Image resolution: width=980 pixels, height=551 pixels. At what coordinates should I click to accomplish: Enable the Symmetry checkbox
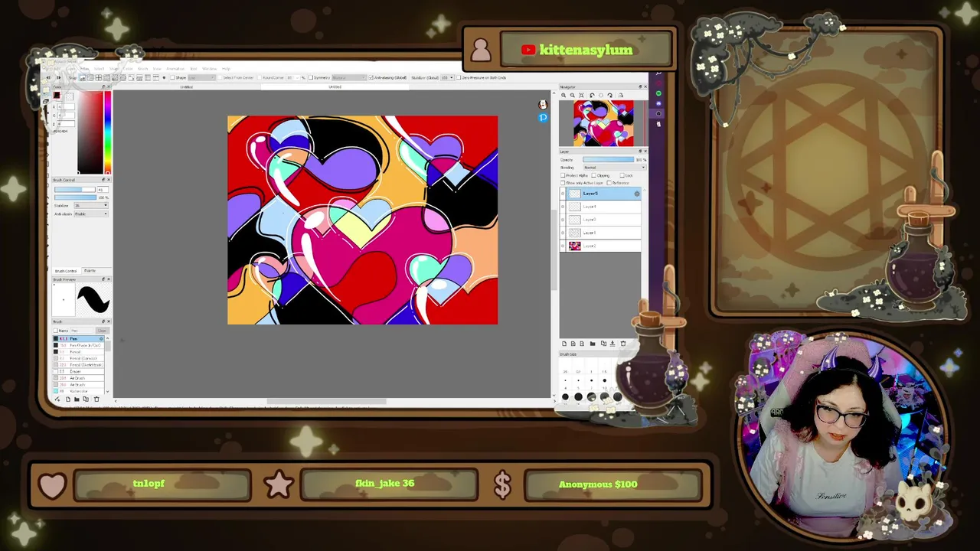[x=311, y=78]
